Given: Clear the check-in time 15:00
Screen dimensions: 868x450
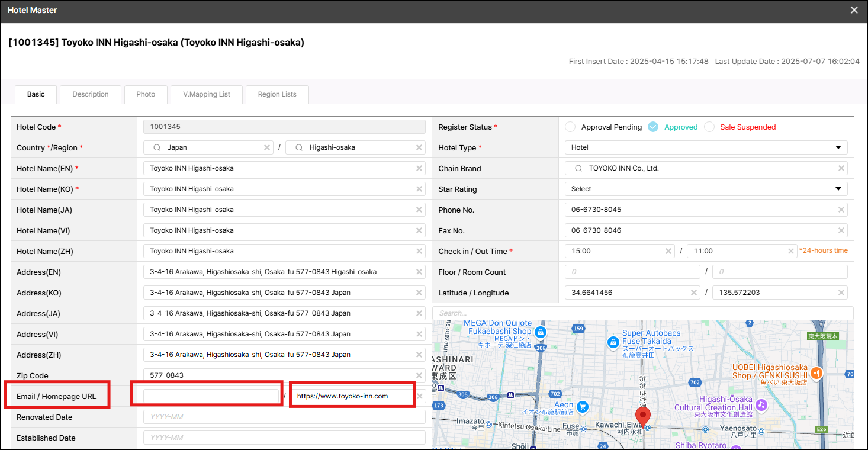Looking at the screenshot, I should (668, 251).
